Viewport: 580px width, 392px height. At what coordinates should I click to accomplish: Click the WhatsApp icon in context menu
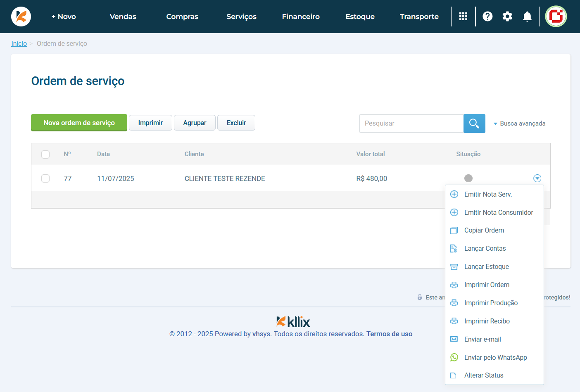[454, 357]
